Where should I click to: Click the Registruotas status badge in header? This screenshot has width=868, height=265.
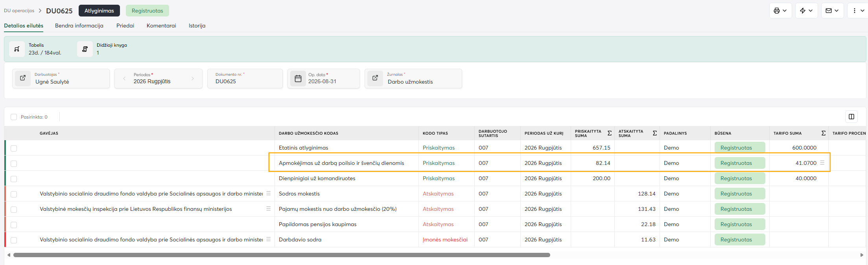tap(147, 11)
